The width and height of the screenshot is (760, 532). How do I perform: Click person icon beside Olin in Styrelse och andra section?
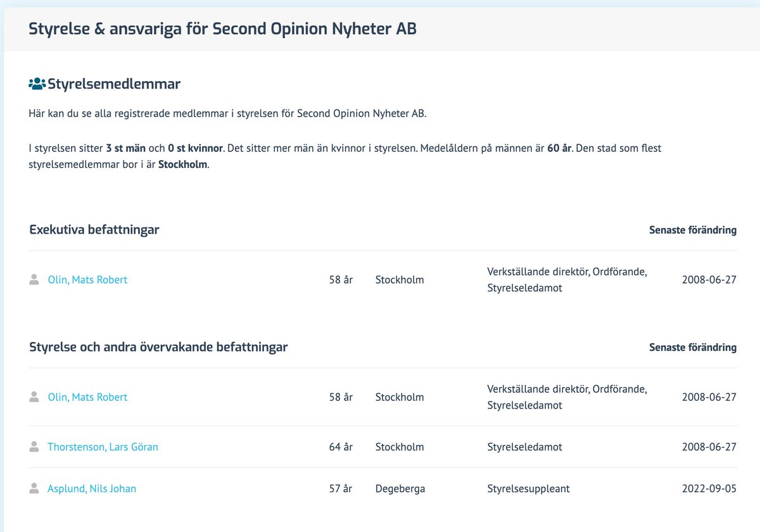34,396
